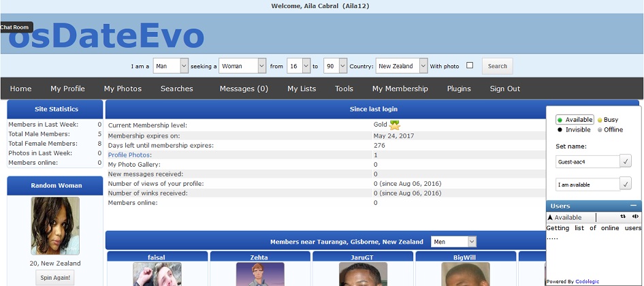644x286 pixels.
Task: Click the faisal member name
Action: [x=157, y=257]
